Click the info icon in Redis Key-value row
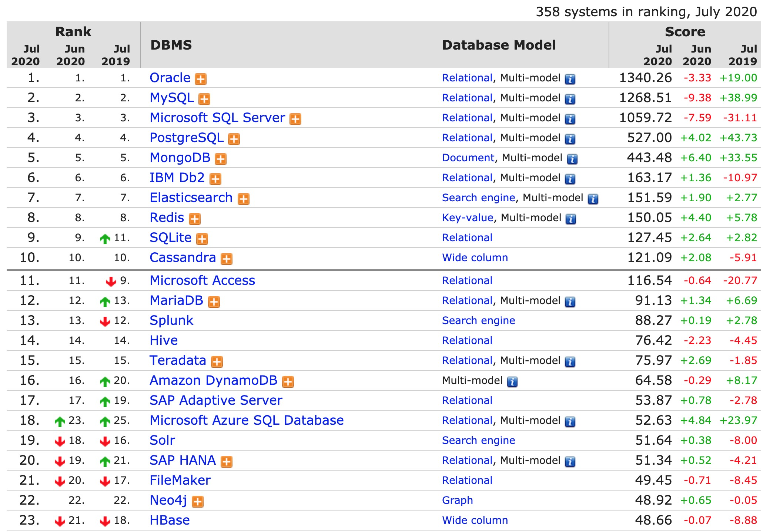 [x=571, y=219]
